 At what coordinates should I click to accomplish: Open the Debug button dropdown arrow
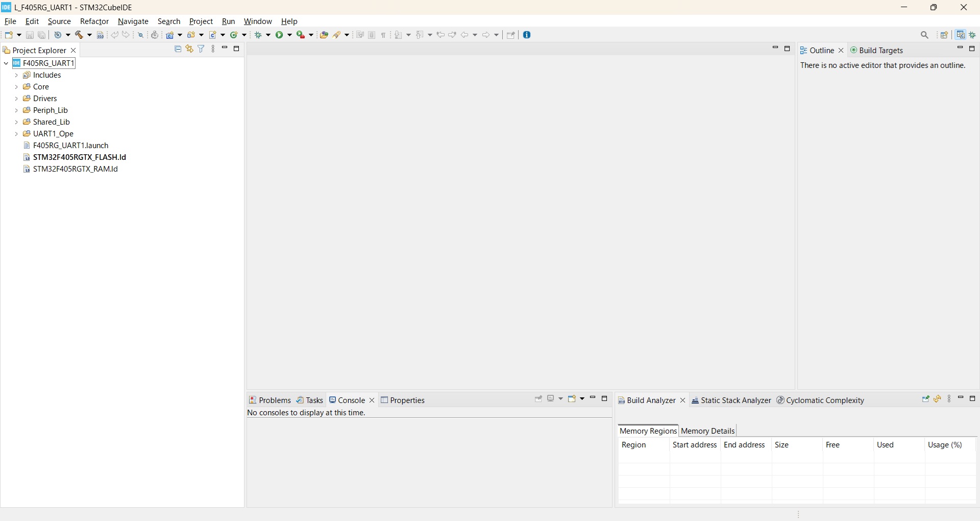point(269,35)
